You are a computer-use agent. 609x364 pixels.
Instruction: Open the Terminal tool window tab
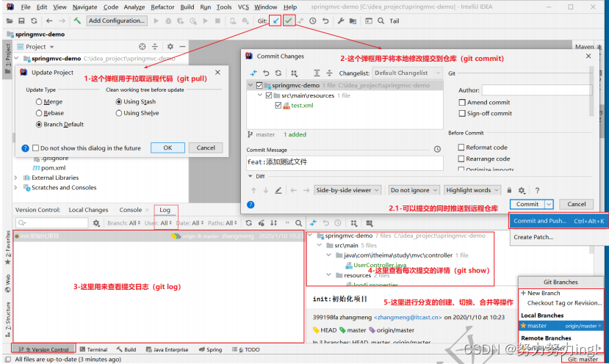tap(93, 349)
